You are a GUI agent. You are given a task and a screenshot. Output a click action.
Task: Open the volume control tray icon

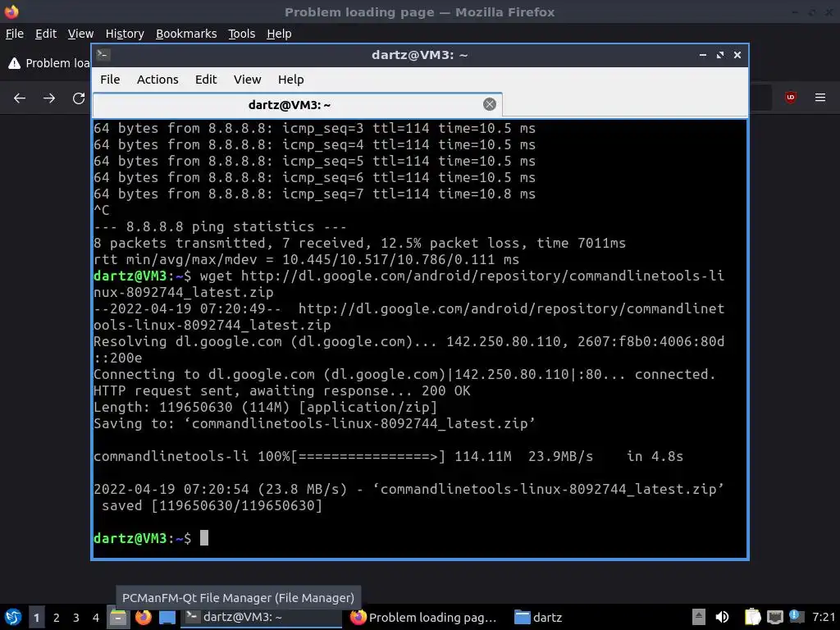(722, 617)
